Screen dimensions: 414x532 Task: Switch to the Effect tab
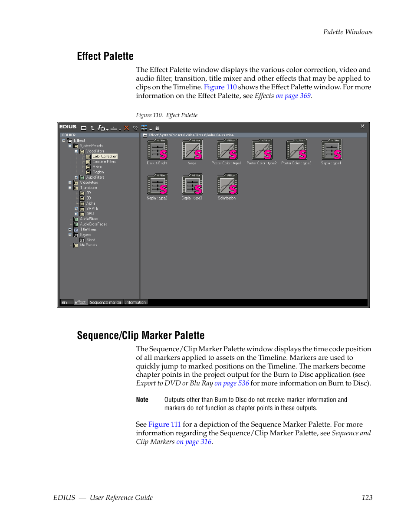80,303
